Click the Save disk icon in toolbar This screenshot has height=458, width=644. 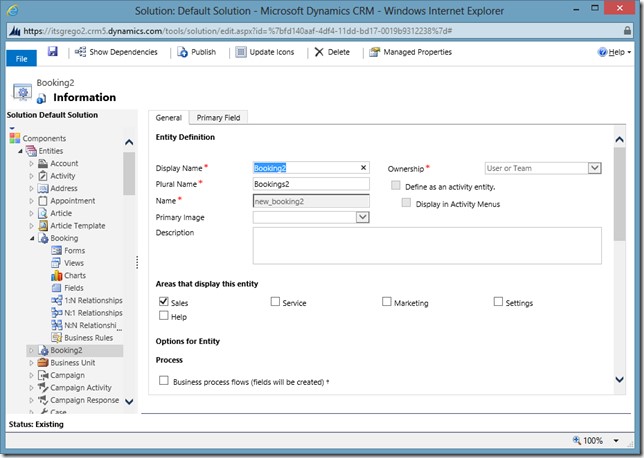click(x=53, y=52)
